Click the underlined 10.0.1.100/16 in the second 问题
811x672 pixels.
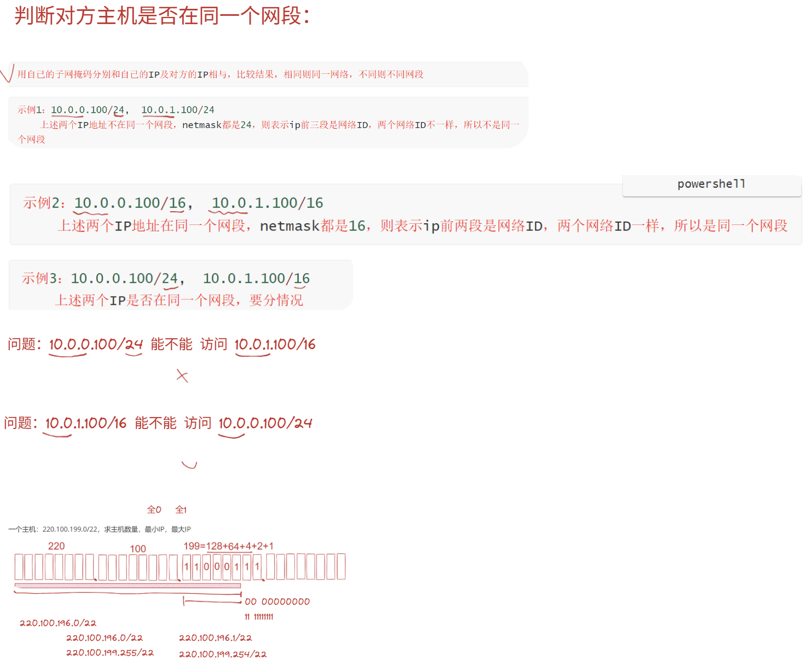85,422
